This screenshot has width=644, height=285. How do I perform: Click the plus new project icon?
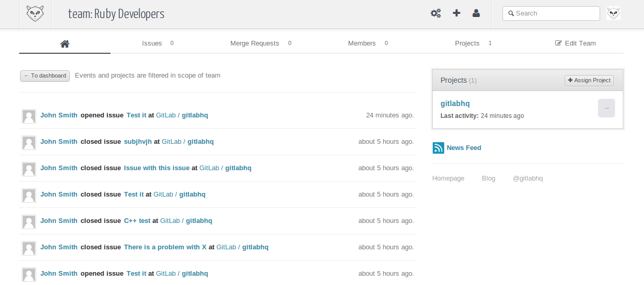tap(457, 13)
